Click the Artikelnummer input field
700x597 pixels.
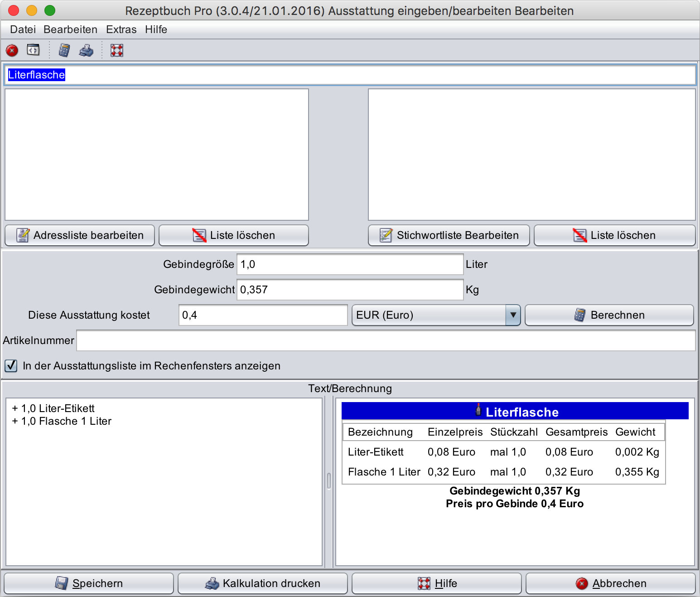pyautogui.click(x=386, y=340)
